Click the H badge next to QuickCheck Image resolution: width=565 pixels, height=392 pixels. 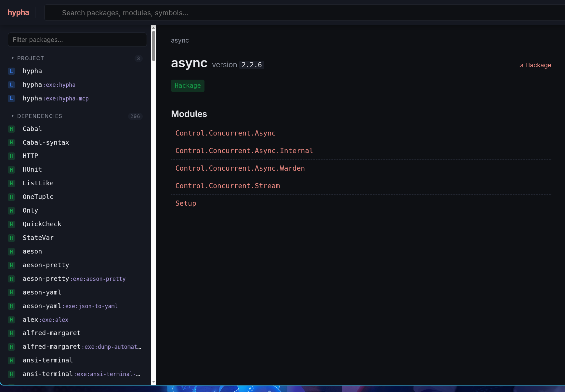coord(11,224)
